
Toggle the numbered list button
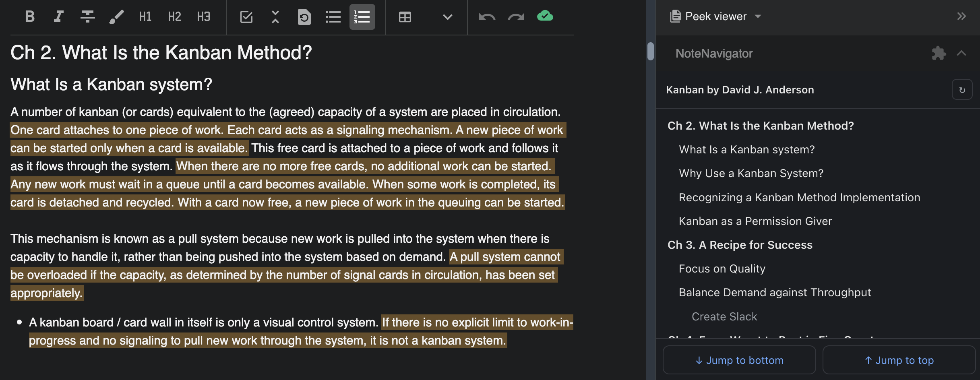362,17
